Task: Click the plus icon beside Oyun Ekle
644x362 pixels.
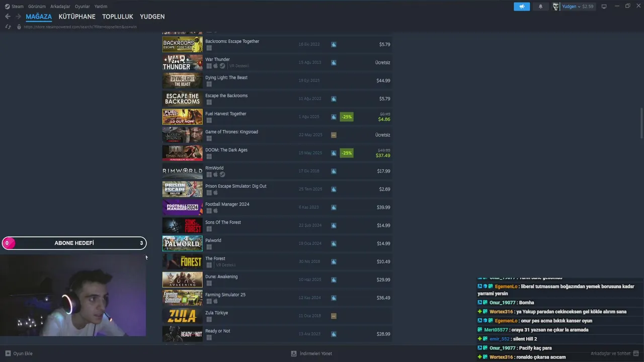Action: click(8, 353)
